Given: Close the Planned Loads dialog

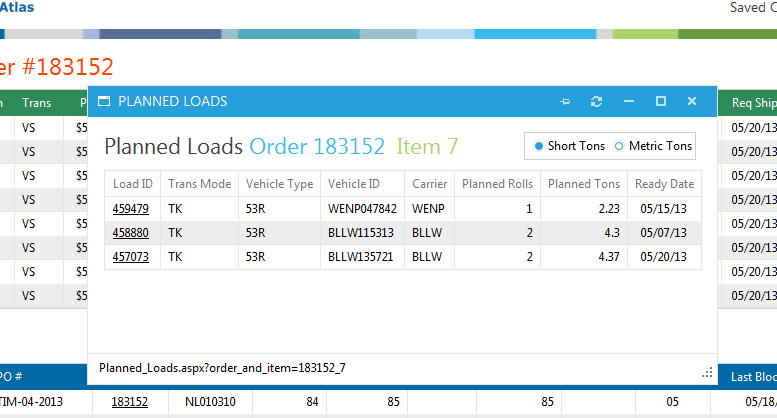Looking at the screenshot, I should pyautogui.click(x=692, y=101).
